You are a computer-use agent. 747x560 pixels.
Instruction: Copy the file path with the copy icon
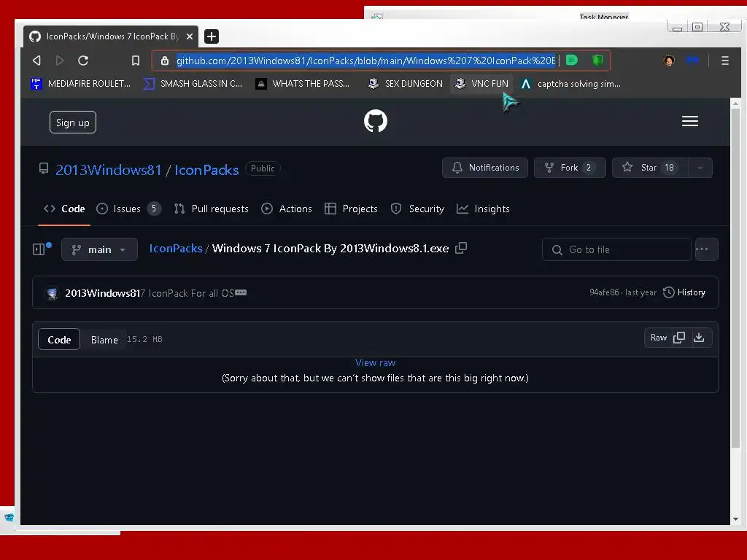click(461, 248)
